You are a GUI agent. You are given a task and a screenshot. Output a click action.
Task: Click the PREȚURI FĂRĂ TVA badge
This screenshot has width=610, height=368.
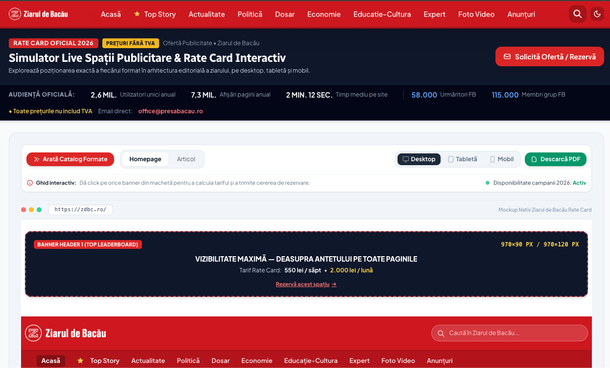click(130, 43)
